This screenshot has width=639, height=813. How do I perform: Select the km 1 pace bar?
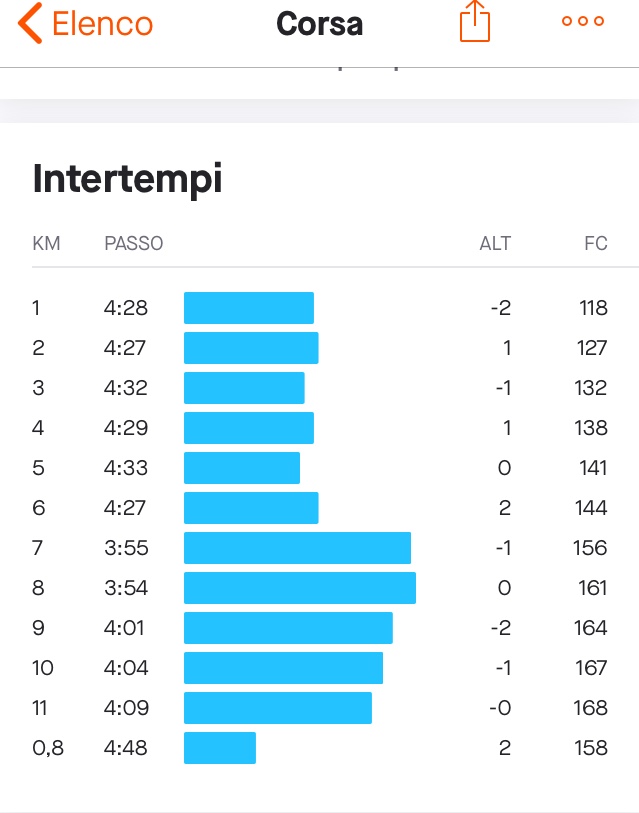pos(249,308)
